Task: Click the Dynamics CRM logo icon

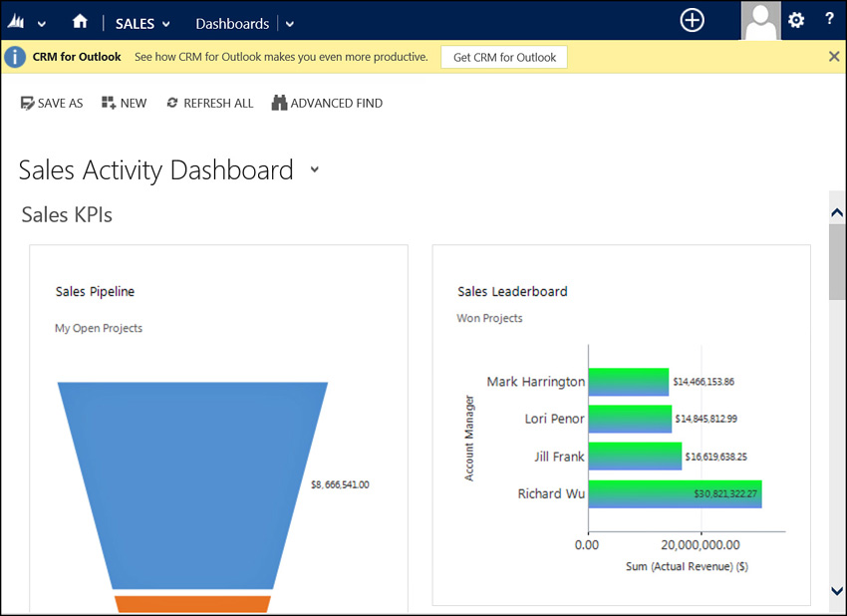Action: 16,22
